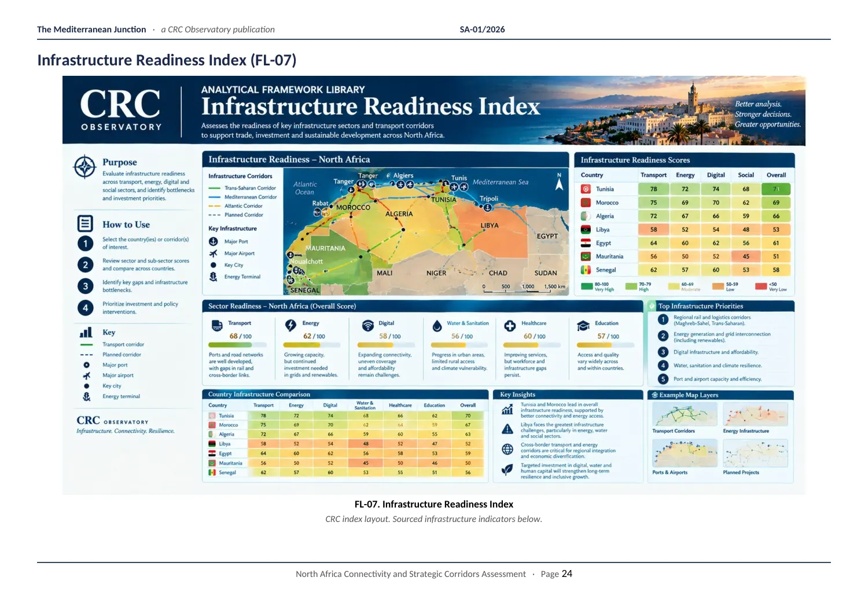This screenshot has width=868, height=614.
Task: Click the "Country Infrastructure Comparison" table title
Action: pyautogui.click(x=259, y=394)
